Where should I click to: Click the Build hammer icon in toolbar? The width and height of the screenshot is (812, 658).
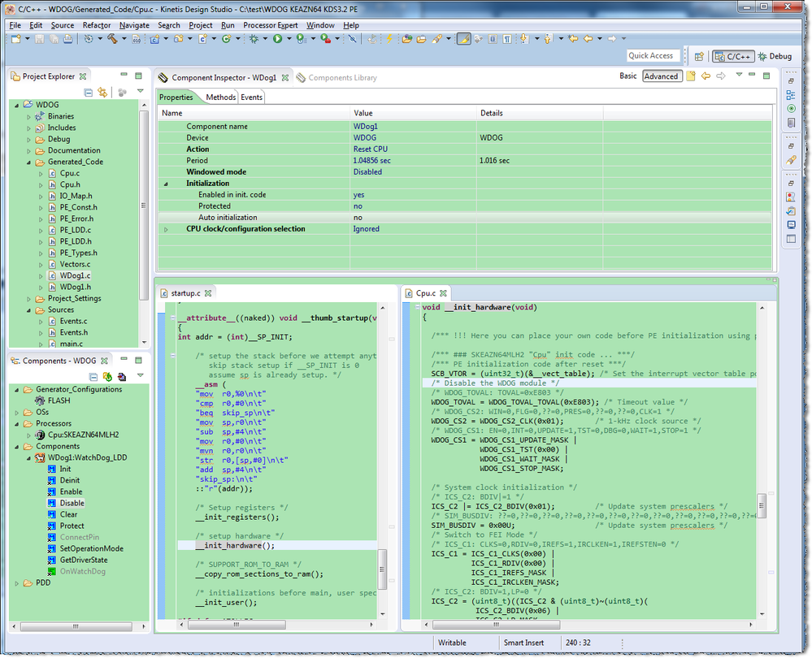[x=111, y=38]
